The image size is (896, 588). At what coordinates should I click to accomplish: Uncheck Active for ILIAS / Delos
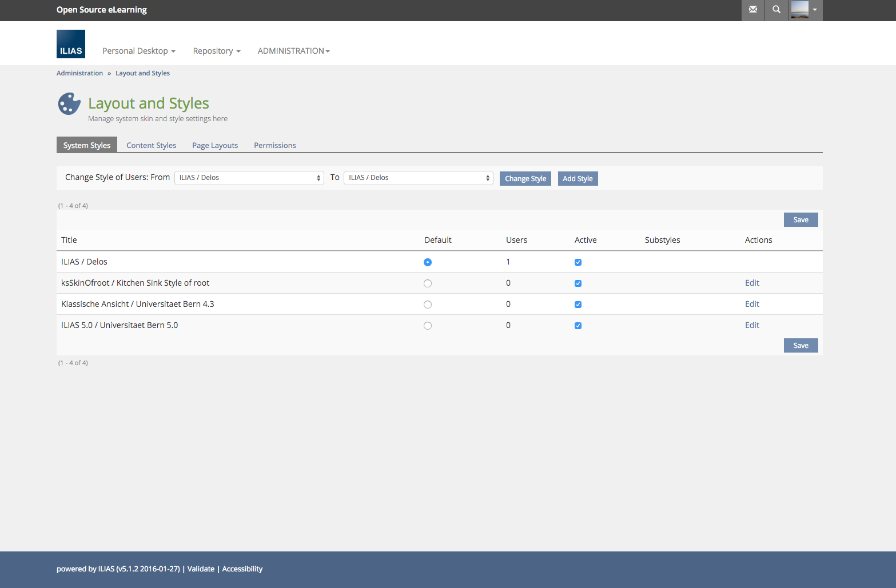pos(578,262)
